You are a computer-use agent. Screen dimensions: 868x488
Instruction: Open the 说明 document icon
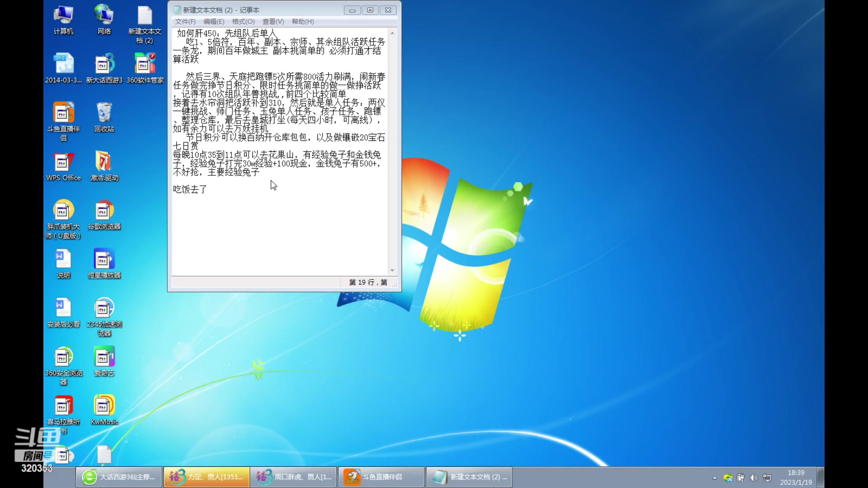[x=63, y=264]
